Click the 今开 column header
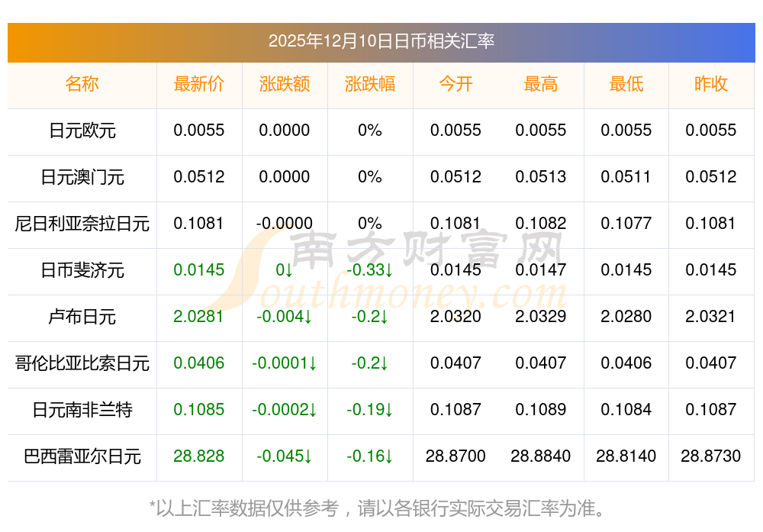Image resolution: width=763 pixels, height=532 pixels. tap(456, 84)
